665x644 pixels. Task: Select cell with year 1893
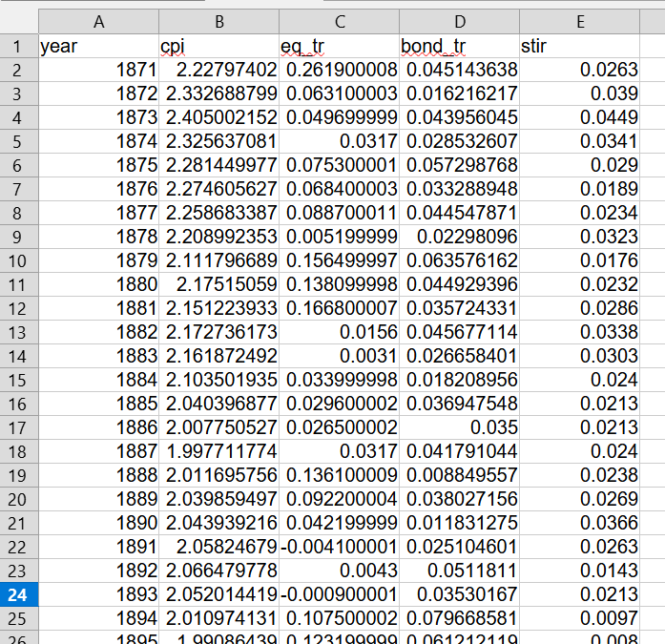pos(99,594)
